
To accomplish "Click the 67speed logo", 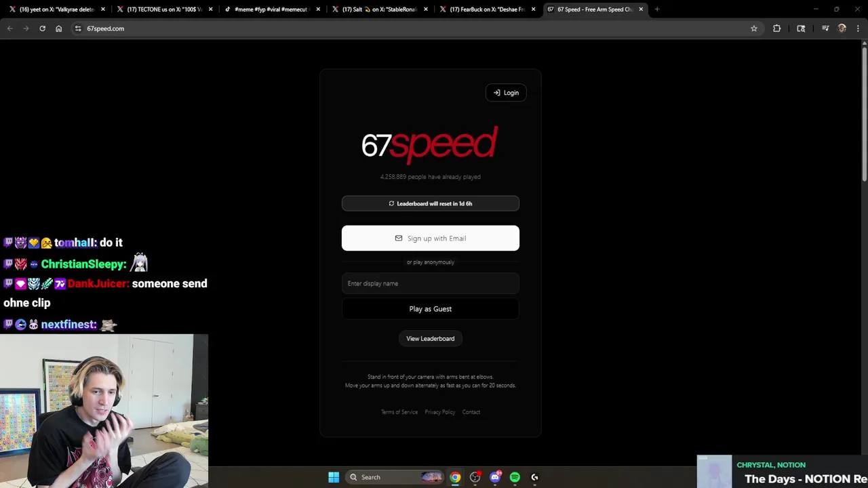I will 430,144.
